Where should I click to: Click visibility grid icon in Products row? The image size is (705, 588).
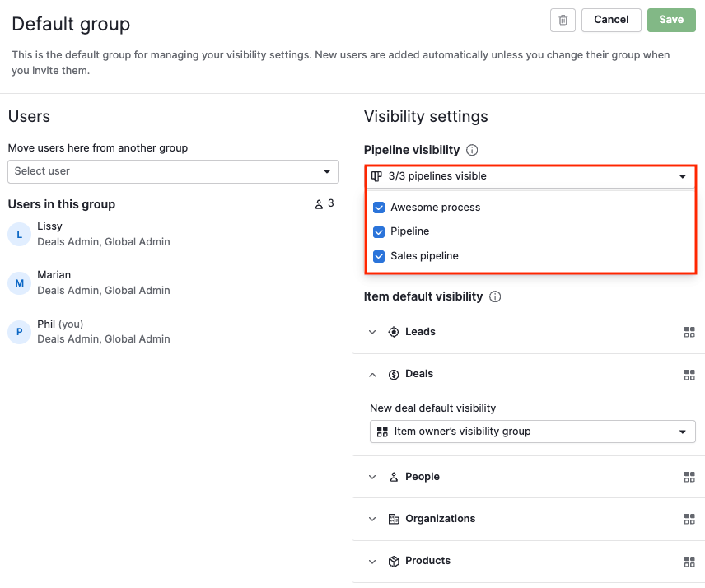689,562
